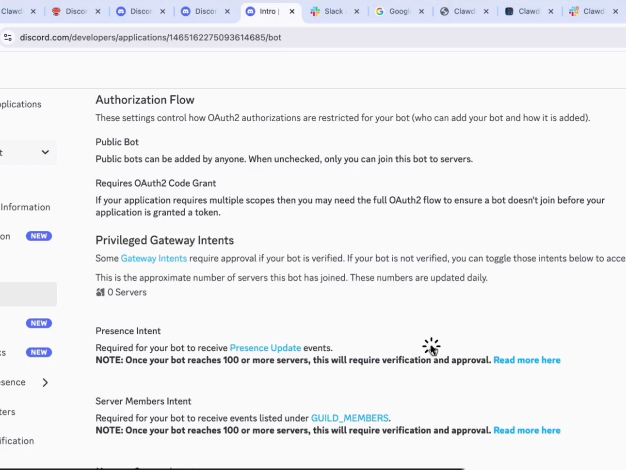Viewport: 626px width, 470px height.
Task: Close the Slack browser tab
Action: click(358, 12)
